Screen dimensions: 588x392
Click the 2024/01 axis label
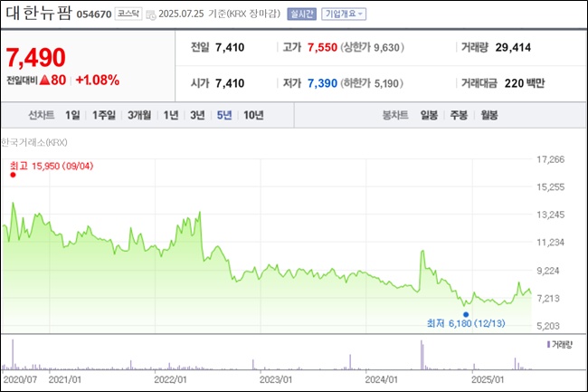(x=382, y=379)
